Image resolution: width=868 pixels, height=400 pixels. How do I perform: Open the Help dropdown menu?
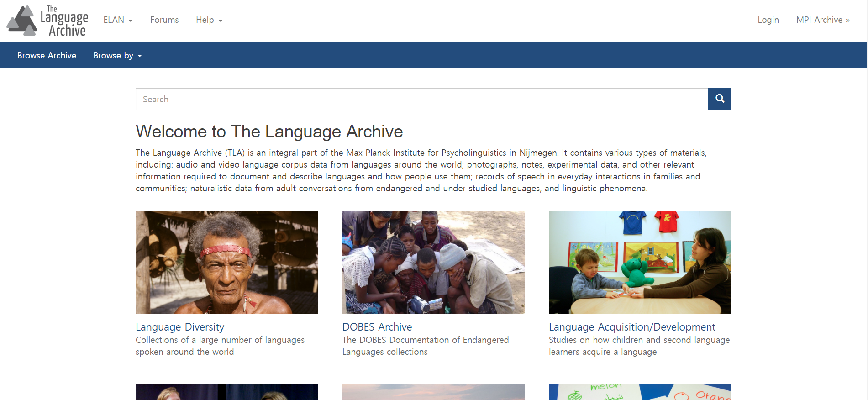[x=209, y=20]
